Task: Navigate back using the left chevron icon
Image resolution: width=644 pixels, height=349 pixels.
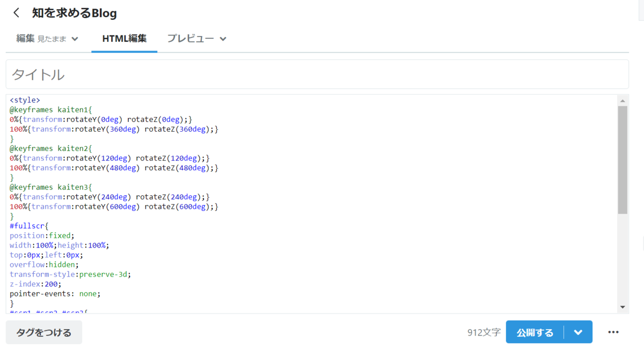Action: click(16, 13)
